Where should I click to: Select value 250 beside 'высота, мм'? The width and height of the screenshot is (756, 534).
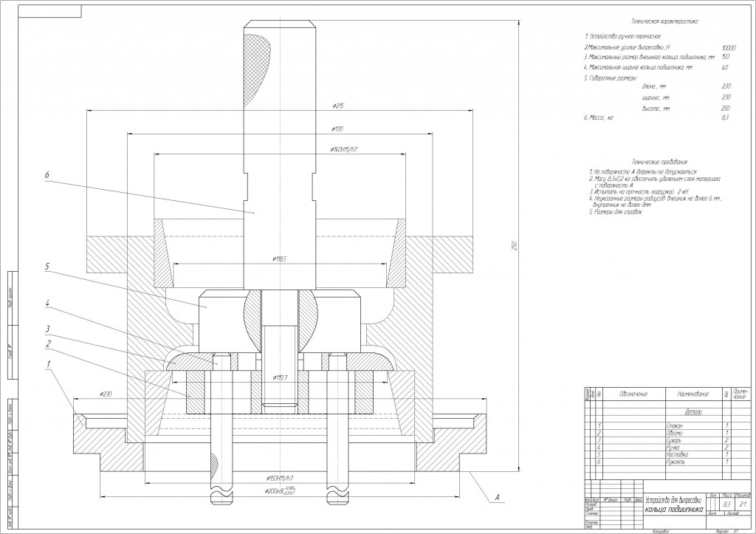[x=726, y=109]
